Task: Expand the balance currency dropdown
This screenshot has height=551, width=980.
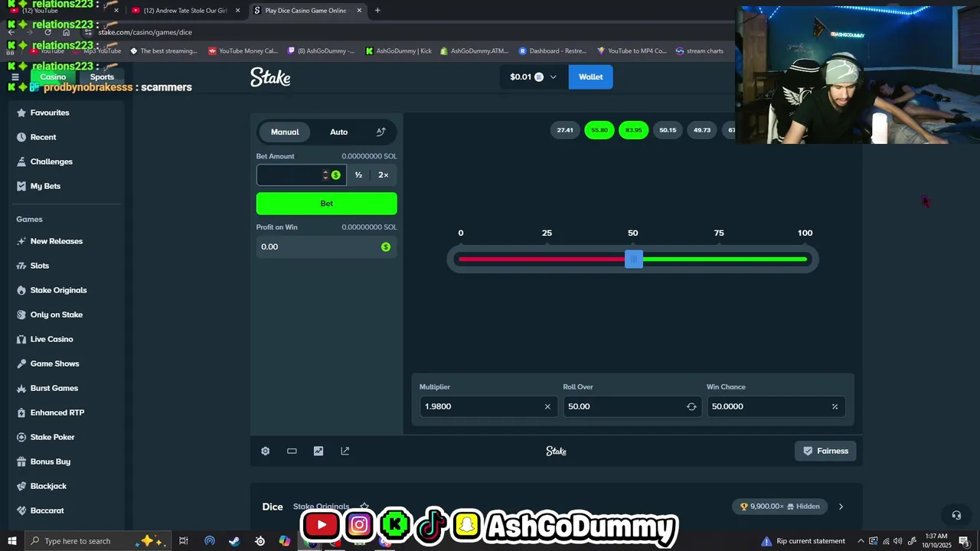Action: [553, 77]
